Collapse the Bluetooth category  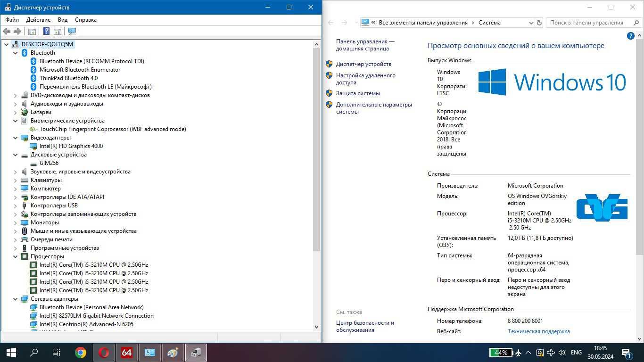16,53
